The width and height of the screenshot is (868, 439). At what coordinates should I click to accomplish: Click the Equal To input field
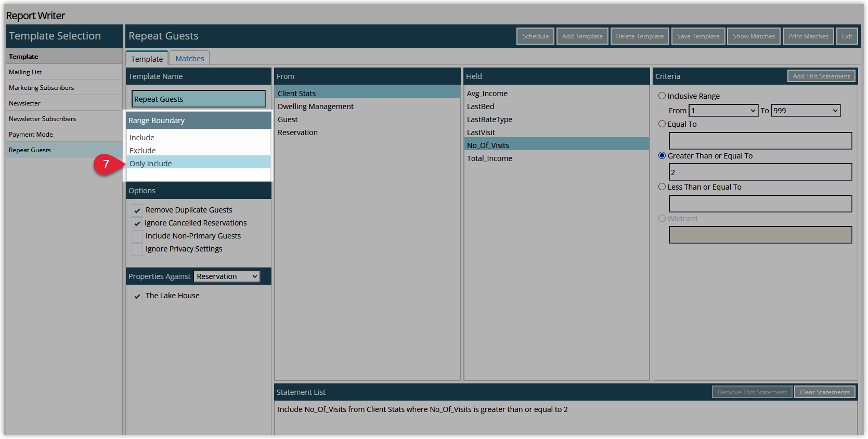tap(760, 141)
